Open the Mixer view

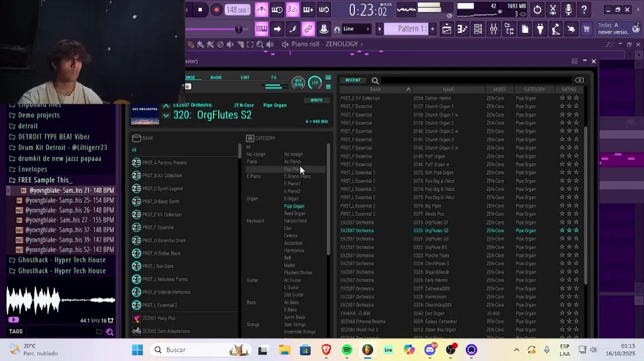[x=493, y=29]
